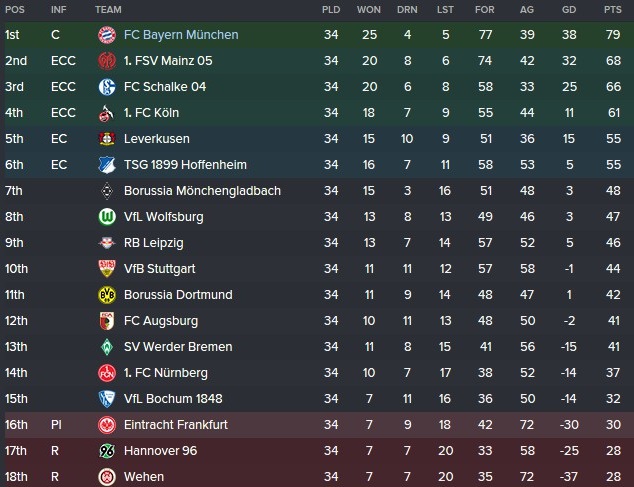Click the VfB Stuttgart crest
Viewport: 634px width, 487px height.
tap(107, 269)
